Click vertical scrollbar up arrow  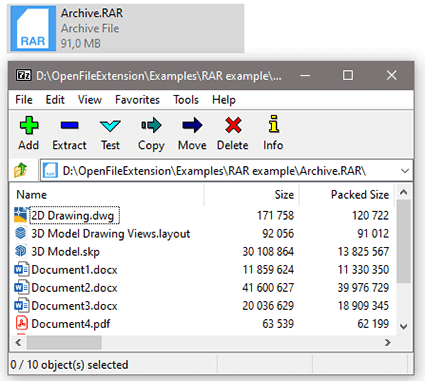(x=404, y=192)
